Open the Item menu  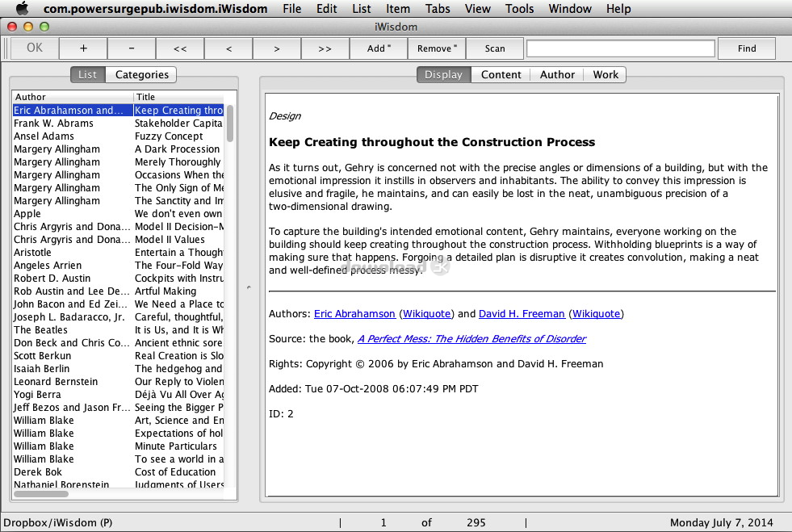click(398, 9)
